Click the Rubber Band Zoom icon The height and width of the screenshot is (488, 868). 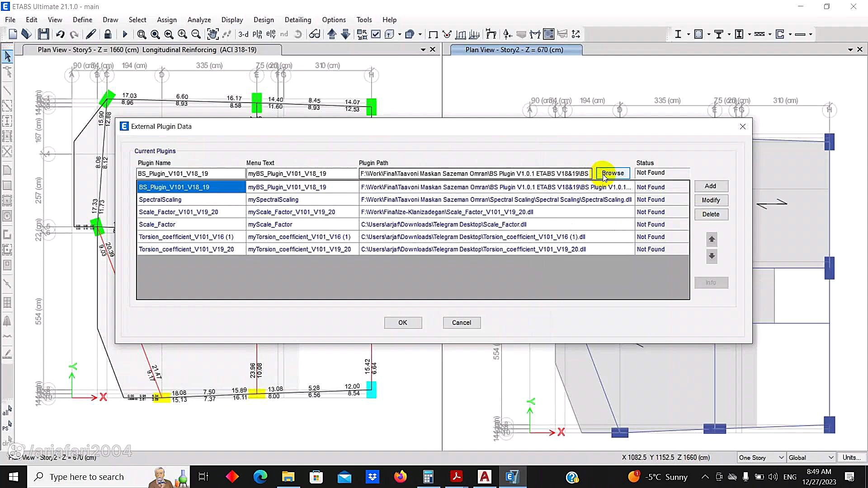(x=142, y=34)
